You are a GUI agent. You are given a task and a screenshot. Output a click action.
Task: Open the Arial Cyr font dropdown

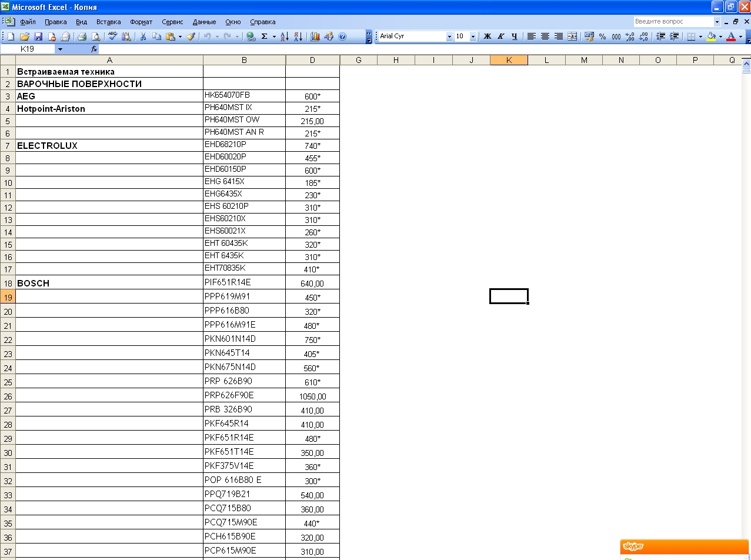449,36
